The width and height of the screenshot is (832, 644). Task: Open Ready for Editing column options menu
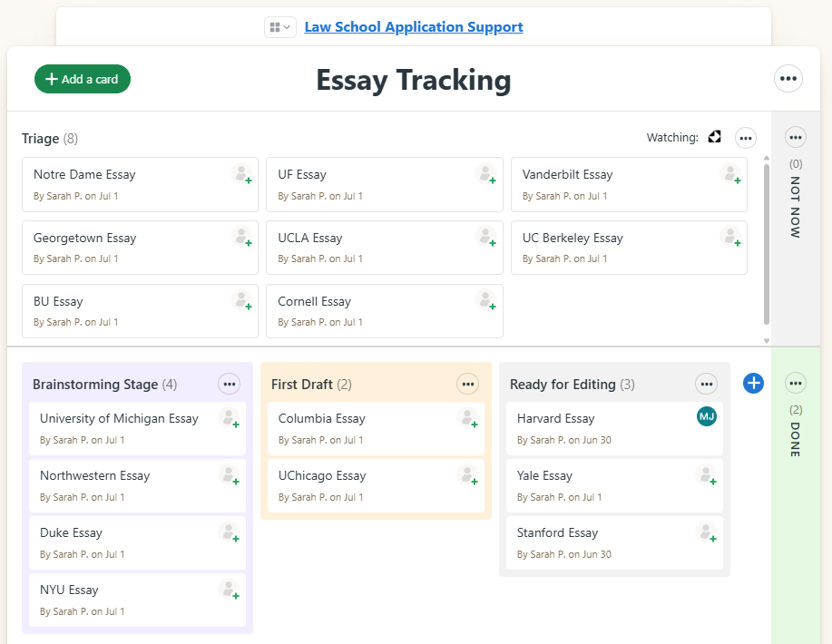coord(707,384)
